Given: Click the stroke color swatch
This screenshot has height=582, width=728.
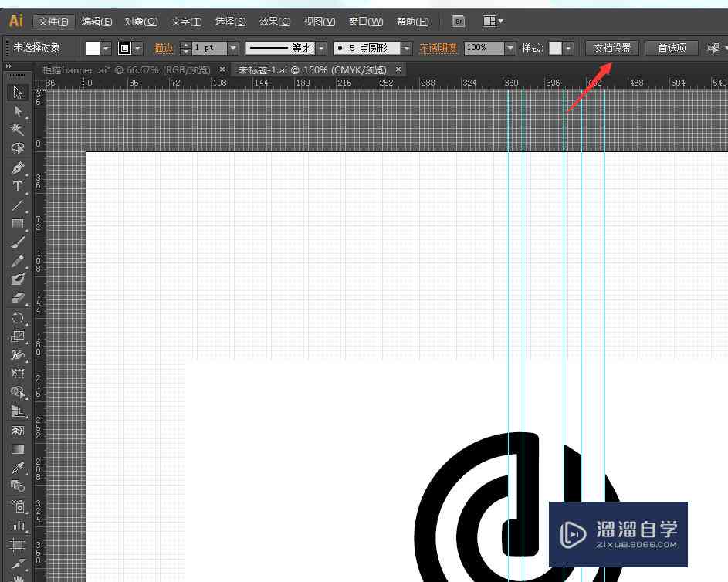Looking at the screenshot, I should [124, 48].
